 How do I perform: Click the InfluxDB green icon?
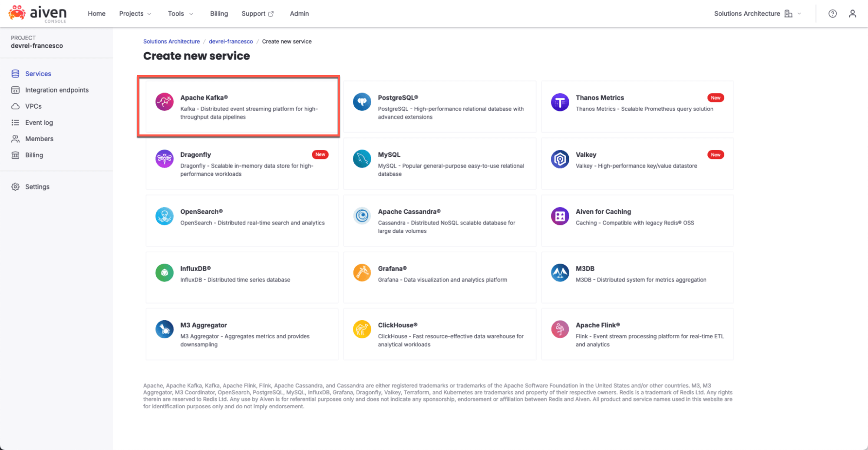click(x=165, y=273)
